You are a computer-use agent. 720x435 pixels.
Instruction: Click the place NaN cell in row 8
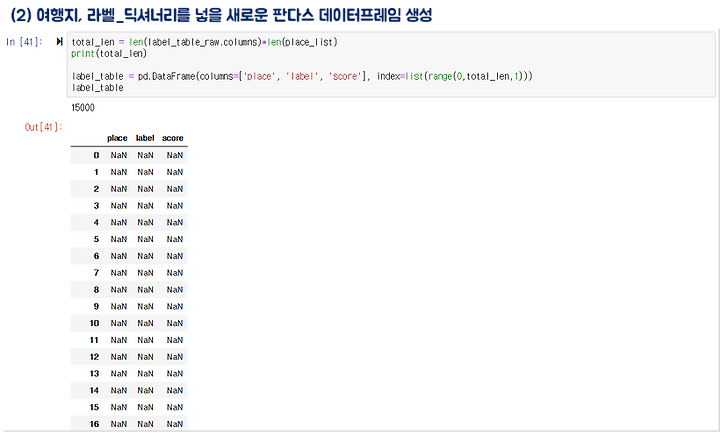[x=118, y=290]
